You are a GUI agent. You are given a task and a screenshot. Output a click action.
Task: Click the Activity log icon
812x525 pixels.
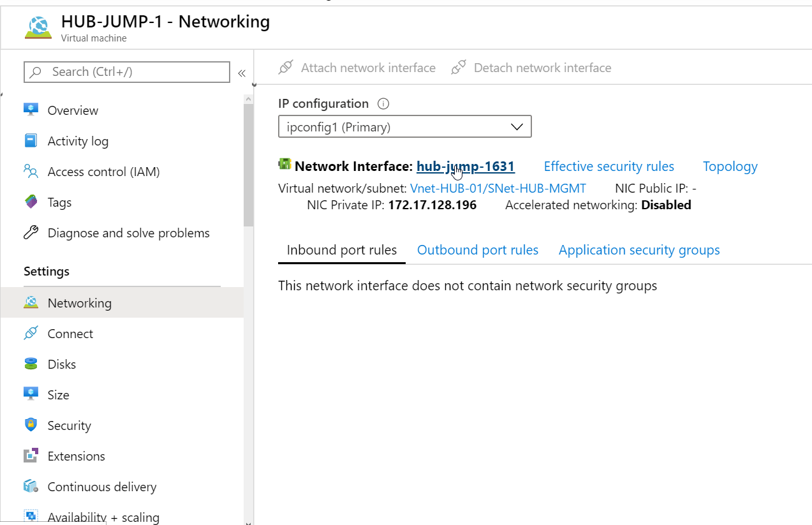coord(31,140)
